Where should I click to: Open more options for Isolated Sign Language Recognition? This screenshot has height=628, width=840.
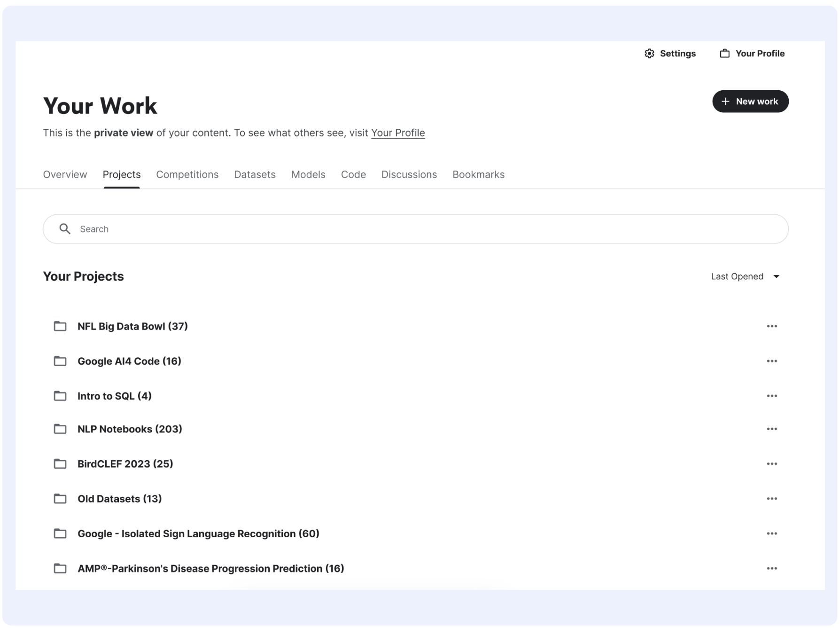pos(772,534)
